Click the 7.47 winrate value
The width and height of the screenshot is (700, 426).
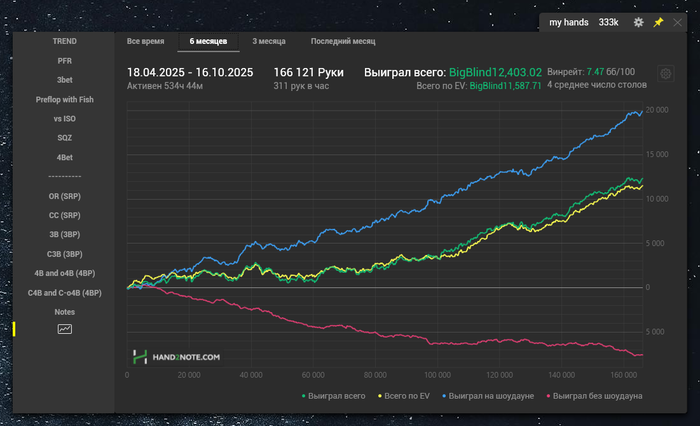point(595,72)
